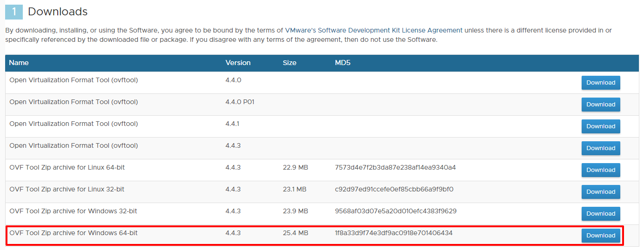Image resolution: width=644 pixels, height=250 pixels.
Task: Select MD5 hash 9568af03d07e5a20d010efc4383f9629
Action: (x=396, y=211)
